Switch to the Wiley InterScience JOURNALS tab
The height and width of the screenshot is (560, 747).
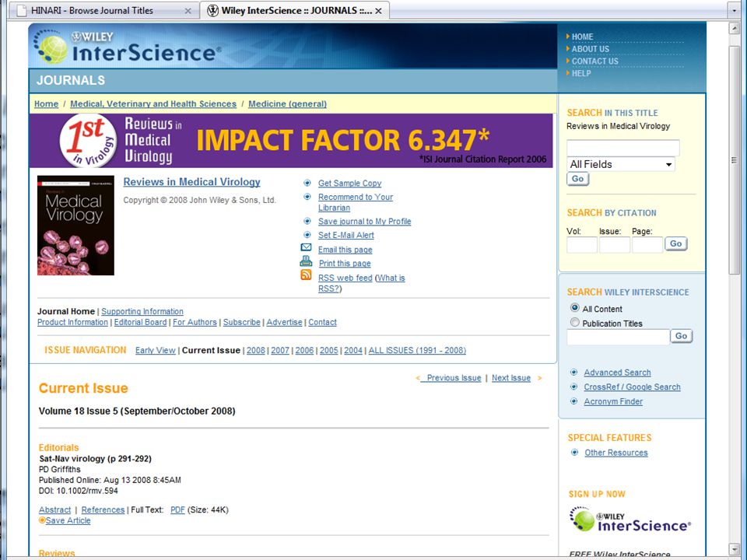pos(294,10)
